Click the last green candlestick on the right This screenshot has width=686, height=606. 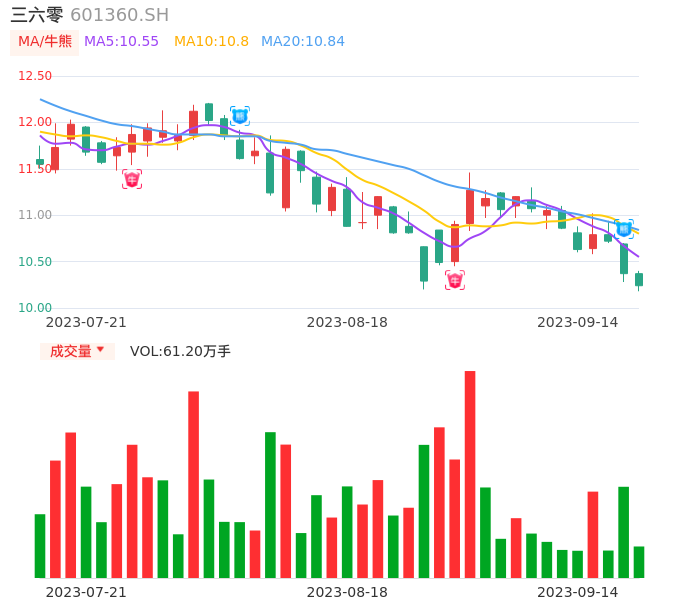coord(639,280)
